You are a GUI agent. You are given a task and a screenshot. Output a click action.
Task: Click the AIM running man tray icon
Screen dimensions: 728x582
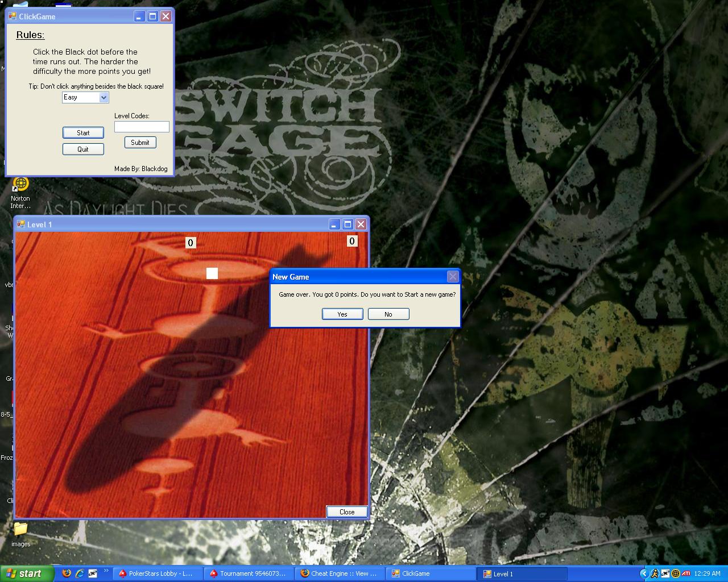pos(655,573)
